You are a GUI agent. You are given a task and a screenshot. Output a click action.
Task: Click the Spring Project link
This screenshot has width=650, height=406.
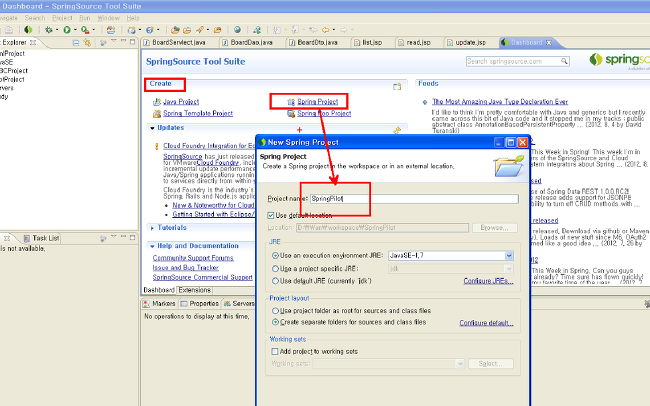click(x=318, y=102)
